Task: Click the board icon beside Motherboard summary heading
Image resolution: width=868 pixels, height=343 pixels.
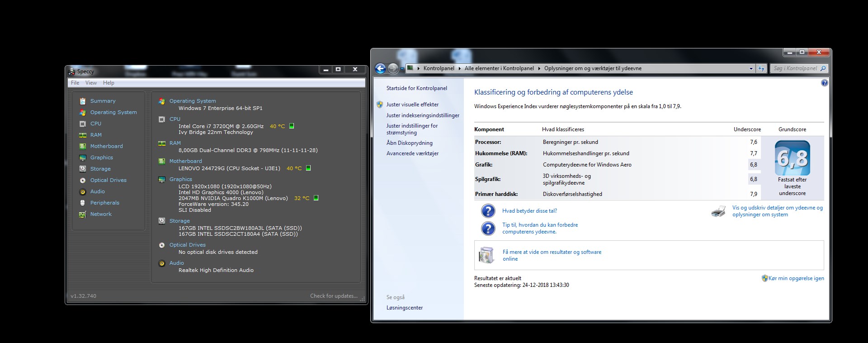Action: click(162, 161)
